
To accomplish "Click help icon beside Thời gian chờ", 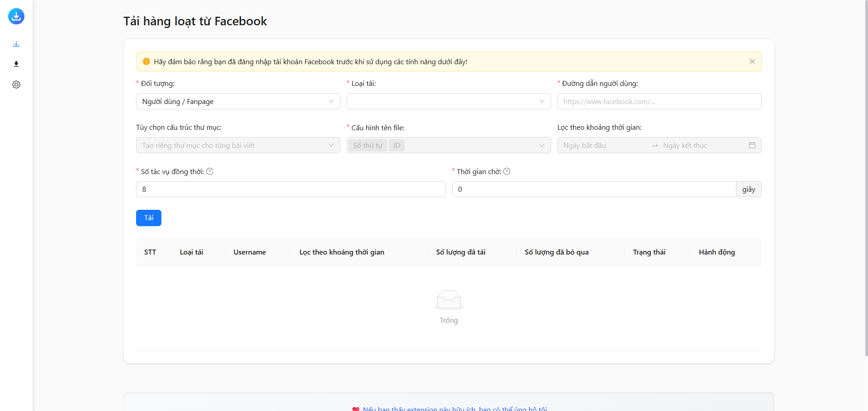I will 507,171.
